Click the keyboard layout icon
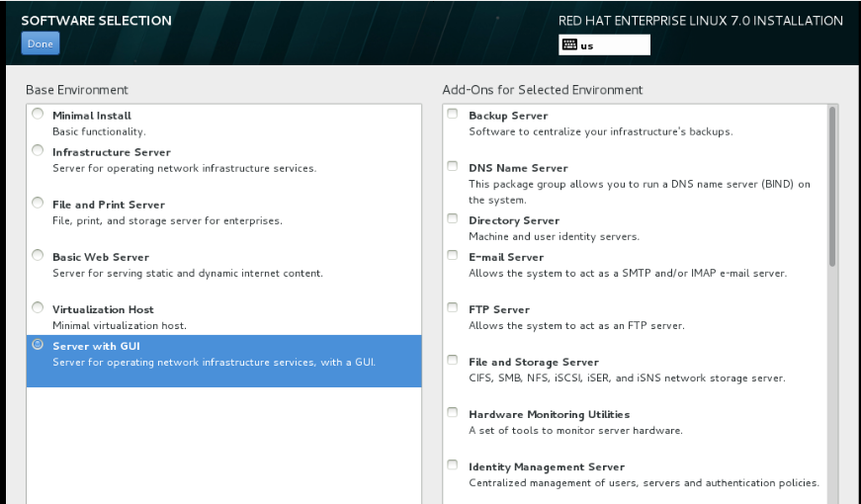 tap(569, 45)
